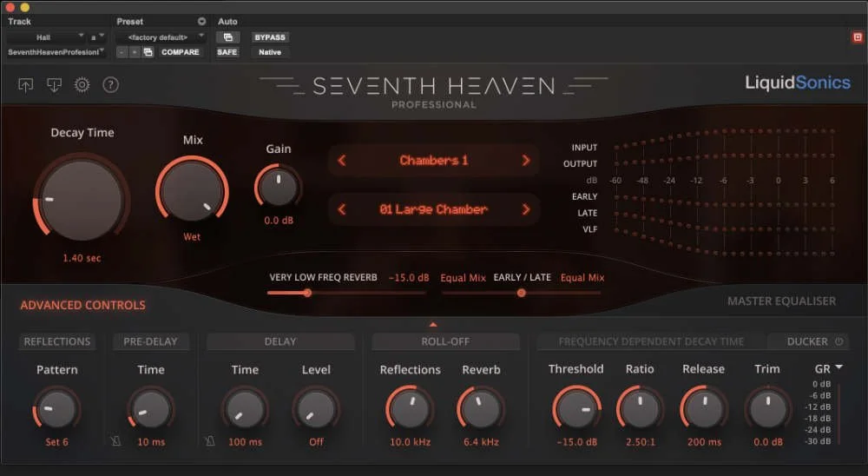
Task: Open the Preset menu circular arrow
Action: (201, 22)
